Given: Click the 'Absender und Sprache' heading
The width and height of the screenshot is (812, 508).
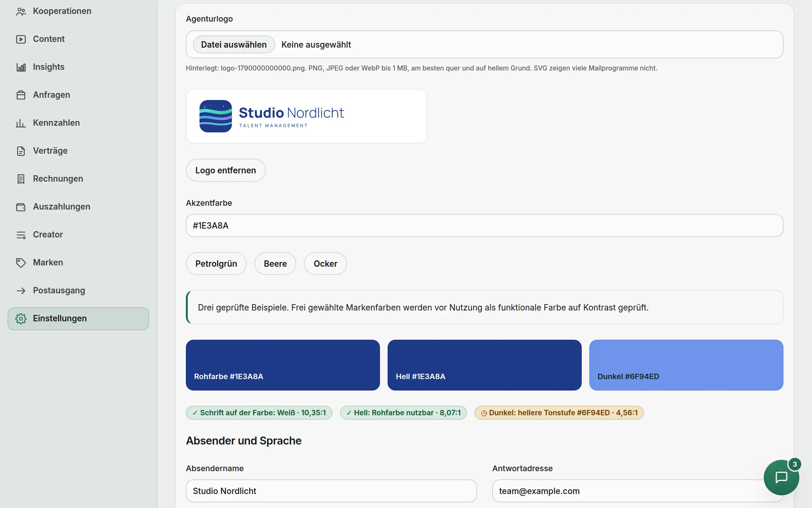Looking at the screenshot, I should [x=244, y=440].
